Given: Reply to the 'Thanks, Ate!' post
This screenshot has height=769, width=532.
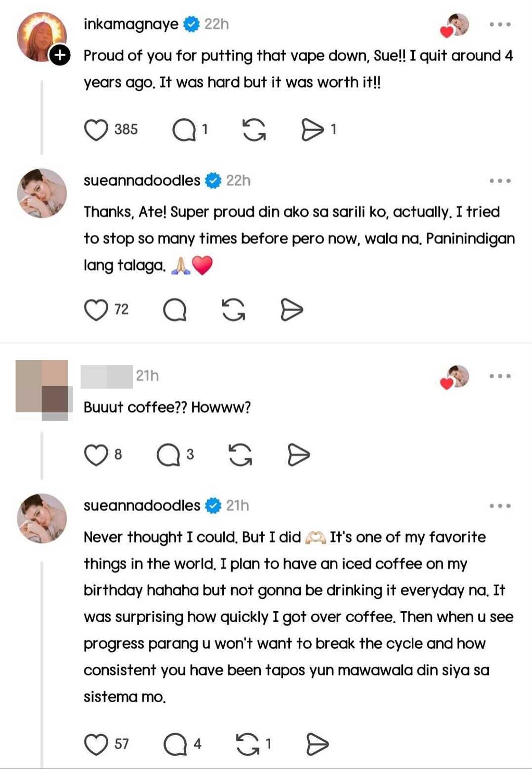Looking at the screenshot, I should [174, 310].
